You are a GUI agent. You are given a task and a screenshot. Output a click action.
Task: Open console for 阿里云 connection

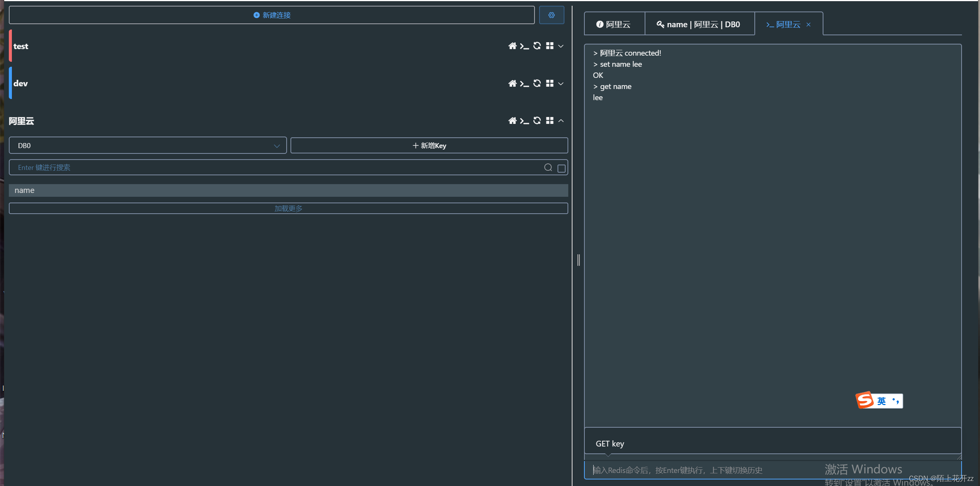click(x=525, y=120)
